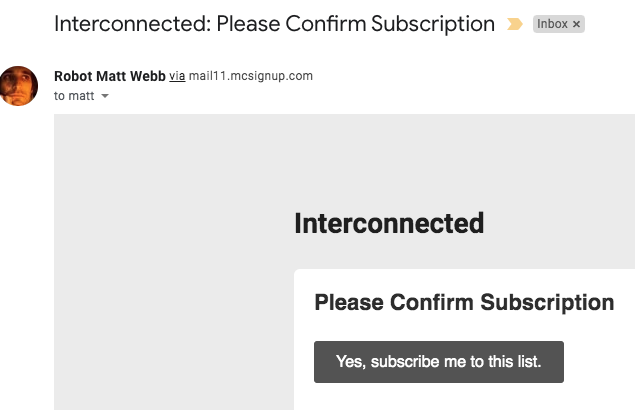Remove the Inbox label with its x
Viewport: 635px width, 410px height.
coord(576,24)
